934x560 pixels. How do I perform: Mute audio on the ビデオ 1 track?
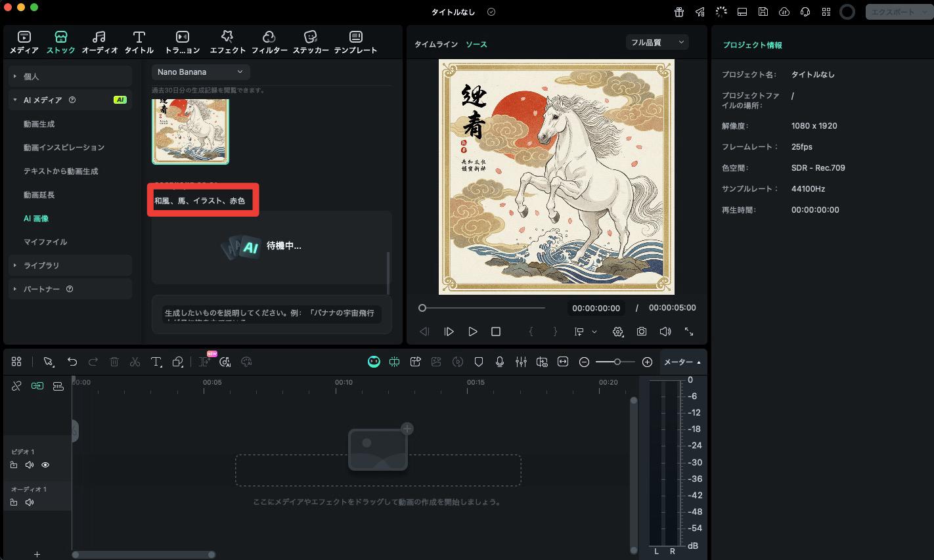30,465
